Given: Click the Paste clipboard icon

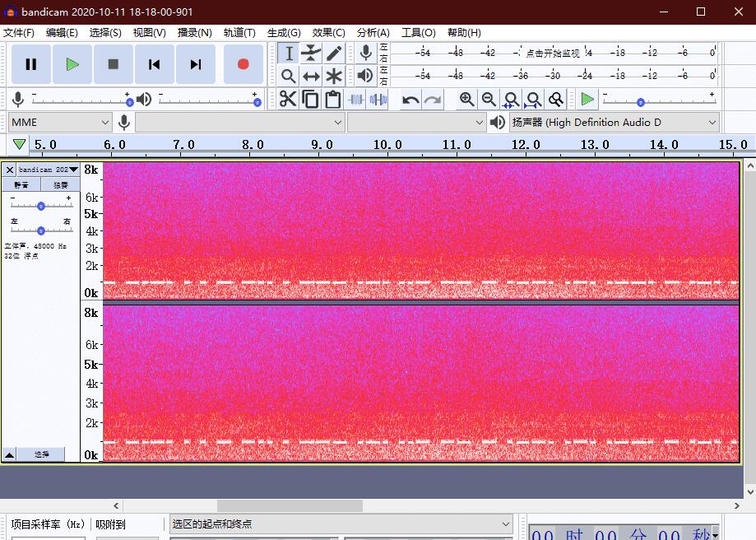Looking at the screenshot, I should (332, 100).
